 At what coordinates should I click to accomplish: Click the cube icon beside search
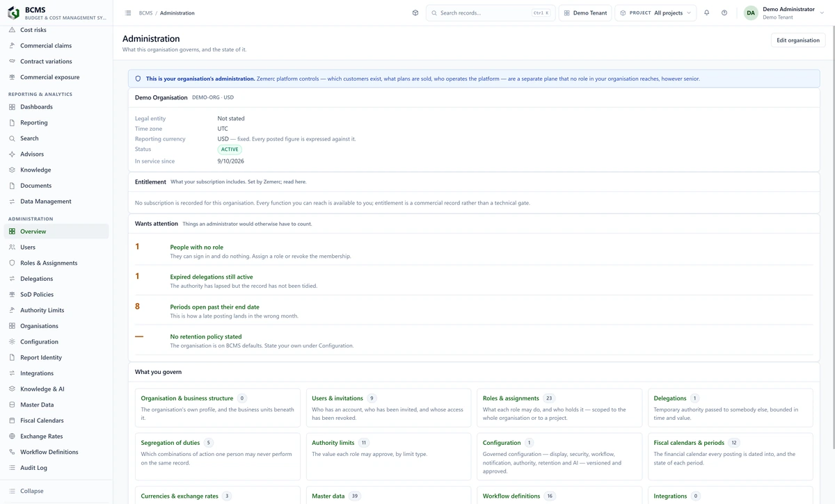(415, 13)
